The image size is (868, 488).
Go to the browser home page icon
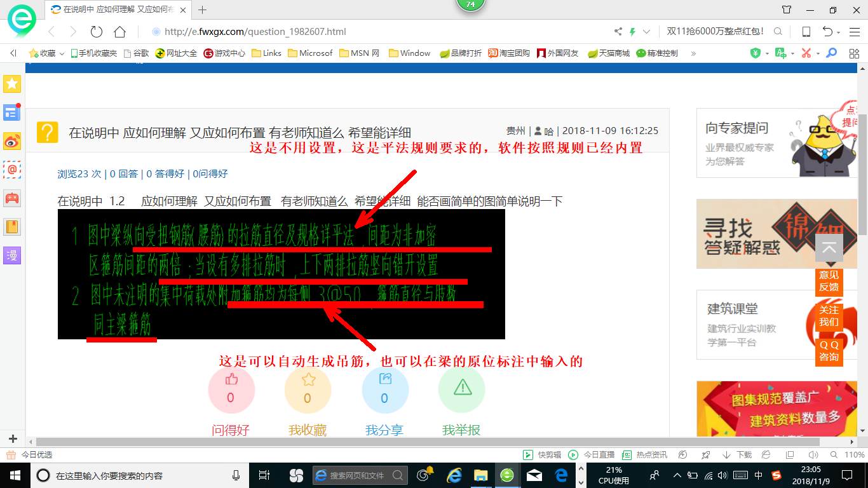(119, 32)
